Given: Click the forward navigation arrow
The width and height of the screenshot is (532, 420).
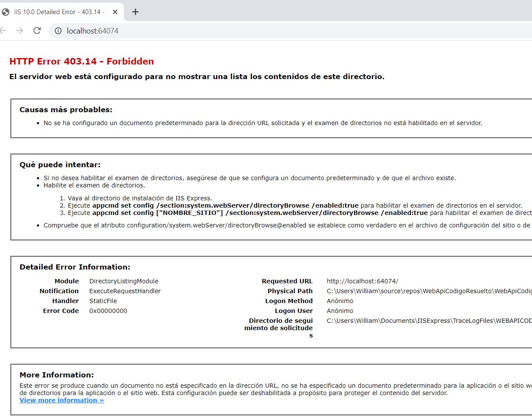Looking at the screenshot, I should pos(19,31).
